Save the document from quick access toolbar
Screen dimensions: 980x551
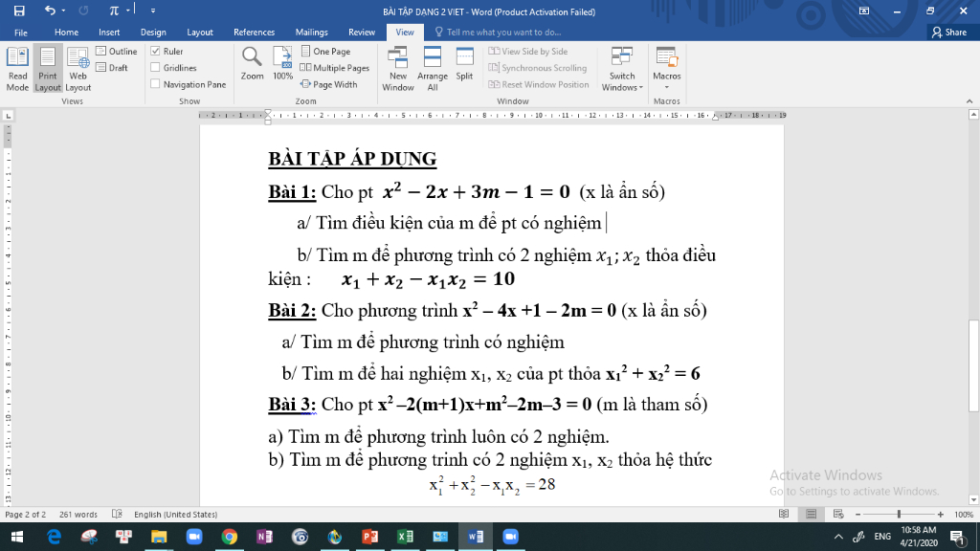click(19, 11)
